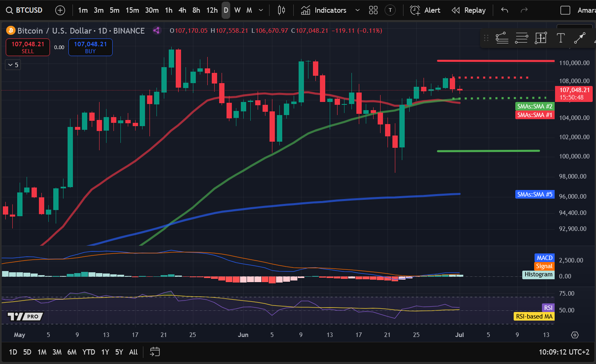Select the 15m timeframe
Screen dimensions: 596x364
132,10
